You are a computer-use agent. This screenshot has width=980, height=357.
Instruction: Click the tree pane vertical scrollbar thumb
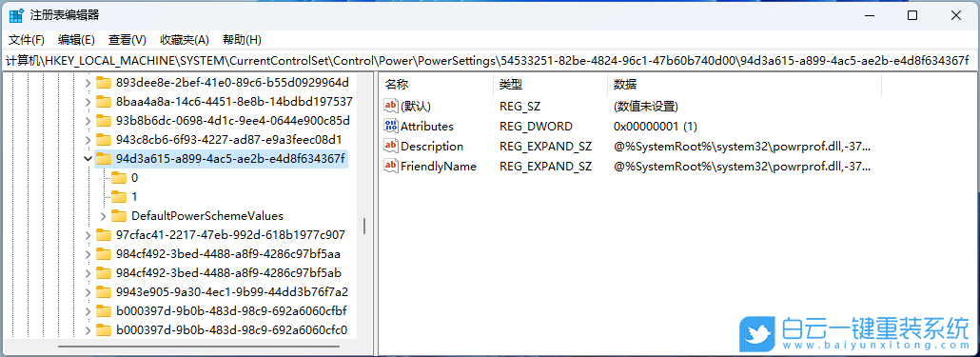[363, 227]
